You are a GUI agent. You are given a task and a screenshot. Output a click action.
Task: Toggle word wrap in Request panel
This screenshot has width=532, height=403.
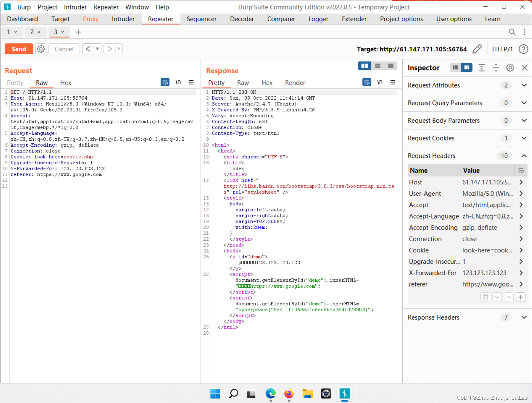coord(165,82)
